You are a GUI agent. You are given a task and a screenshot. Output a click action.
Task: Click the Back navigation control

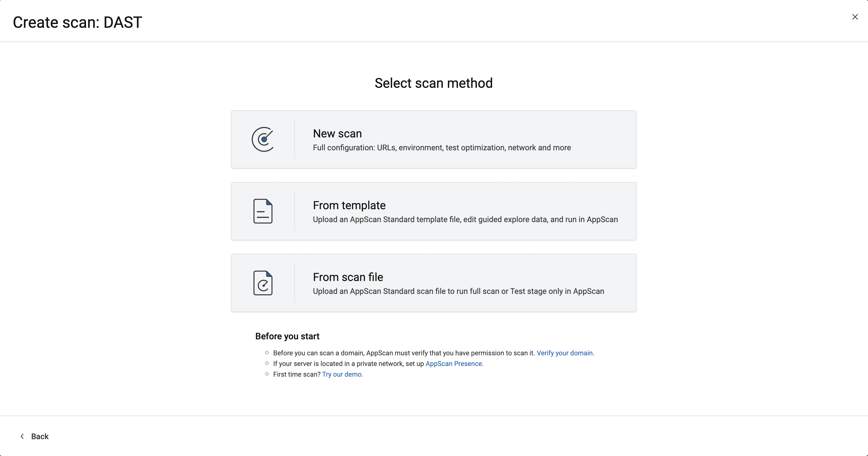pos(40,436)
